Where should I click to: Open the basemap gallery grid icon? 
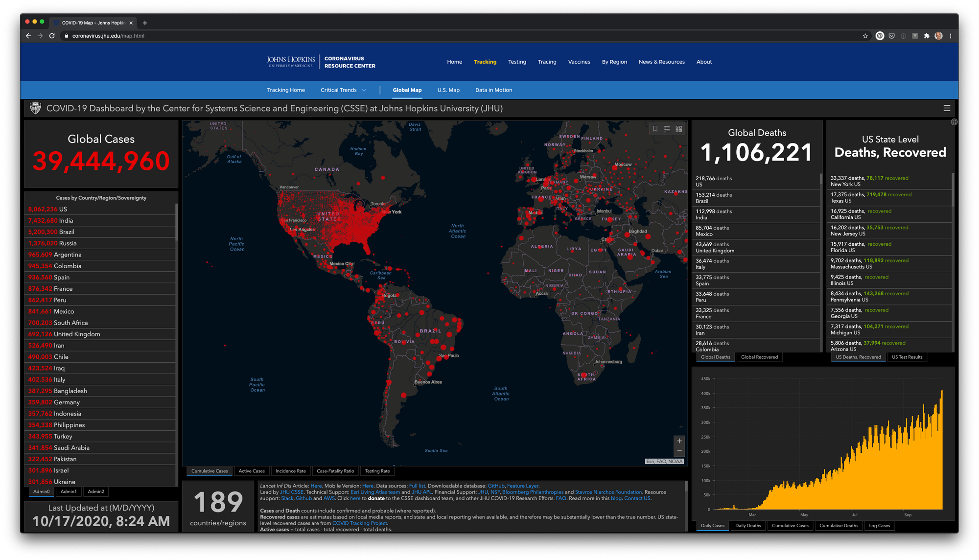678,129
